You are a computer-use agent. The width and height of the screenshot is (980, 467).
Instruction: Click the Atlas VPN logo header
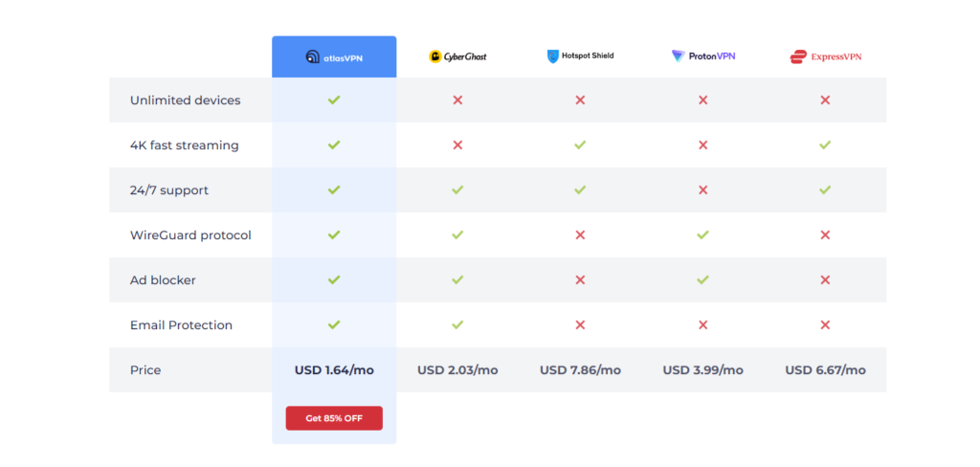coord(334,56)
